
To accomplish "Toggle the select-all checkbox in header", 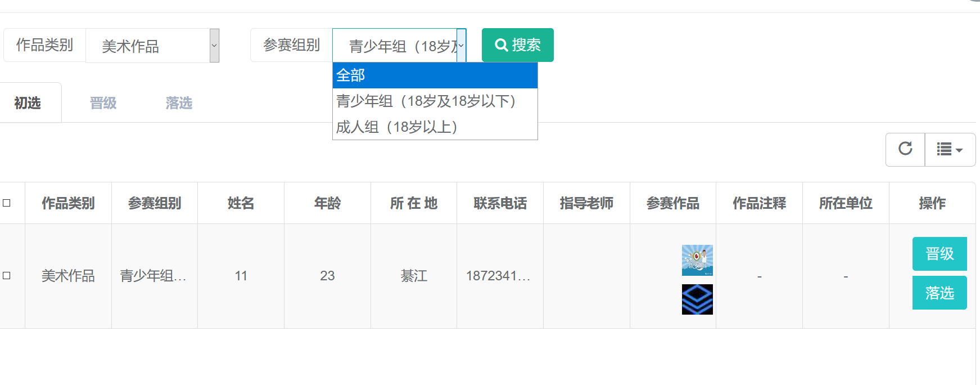I will [7, 203].
